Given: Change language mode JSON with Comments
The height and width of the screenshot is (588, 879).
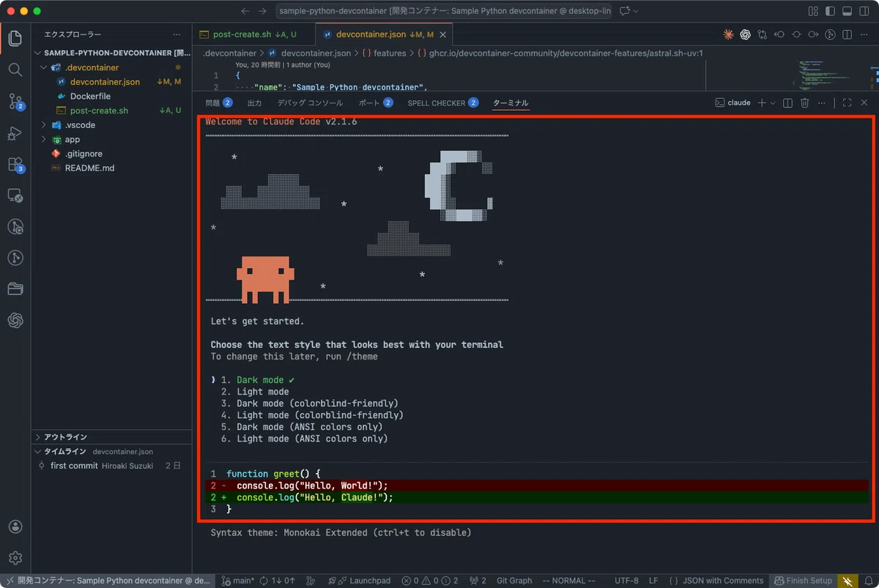Looking at the screenshot, I should click(x=722, y=581).
